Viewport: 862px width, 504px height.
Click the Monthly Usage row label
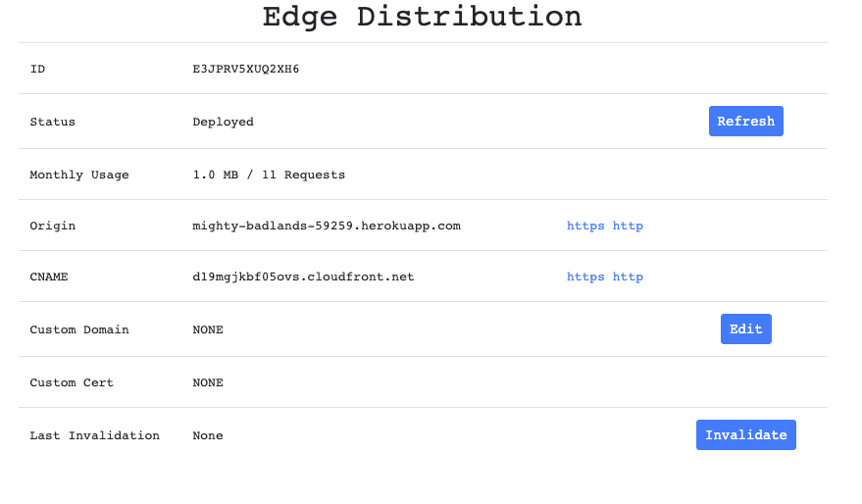coord(79,175)
